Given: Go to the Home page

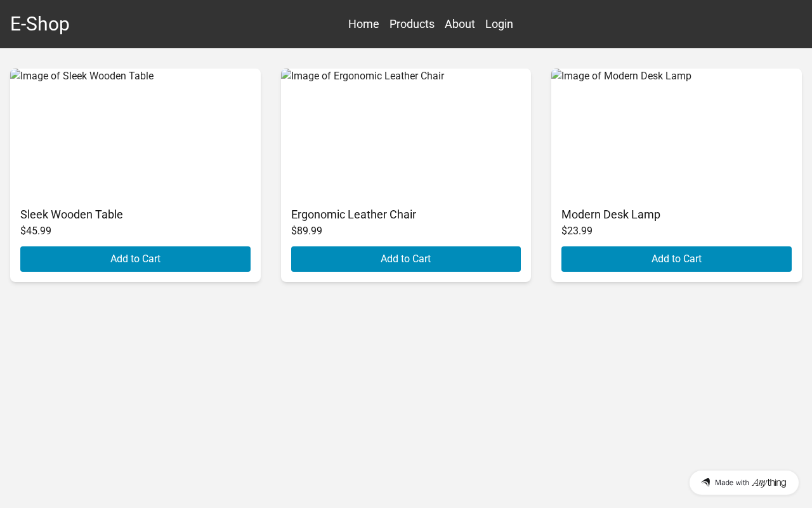Looking at the screenshot, I should (363, 24).
